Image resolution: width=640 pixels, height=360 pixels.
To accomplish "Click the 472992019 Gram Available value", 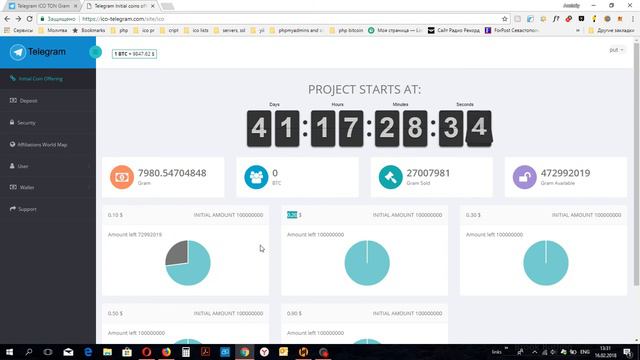I will (565, 173).
